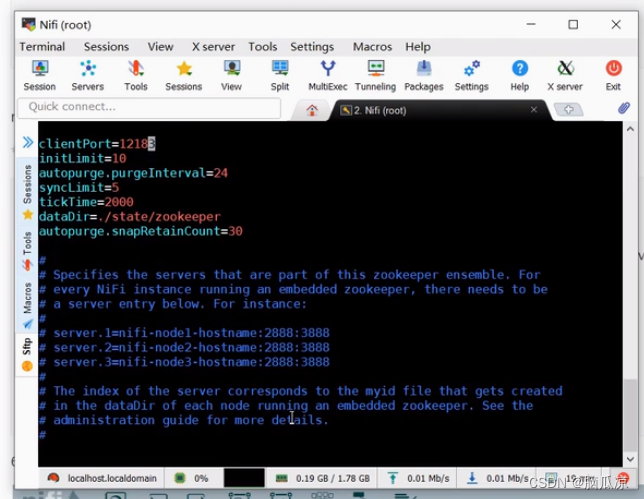Click the clientPort=12183 line
Screen dimensions: 644x499
coord(97,144)
